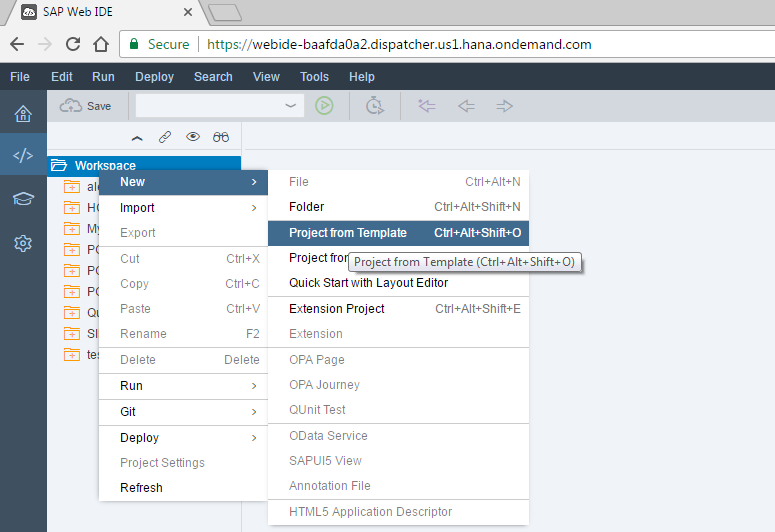The height and width of the screenshot is (532, 775).
Task: Open the View menu
Action: [266, 77]
